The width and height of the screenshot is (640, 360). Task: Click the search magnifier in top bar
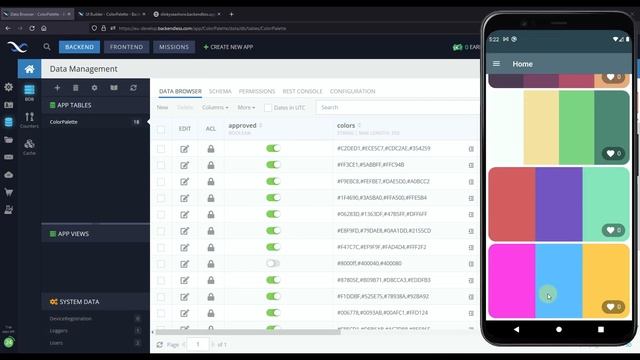47,47
